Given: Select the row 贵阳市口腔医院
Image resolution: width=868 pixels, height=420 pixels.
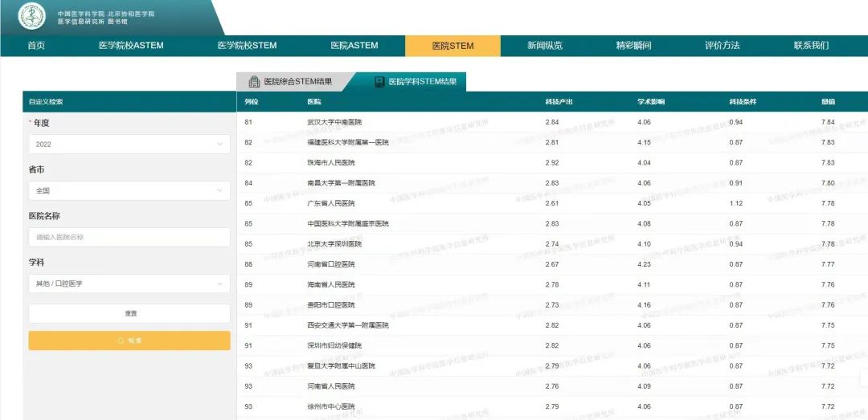Looking at the screenshot, I should [x=552, y=305].
